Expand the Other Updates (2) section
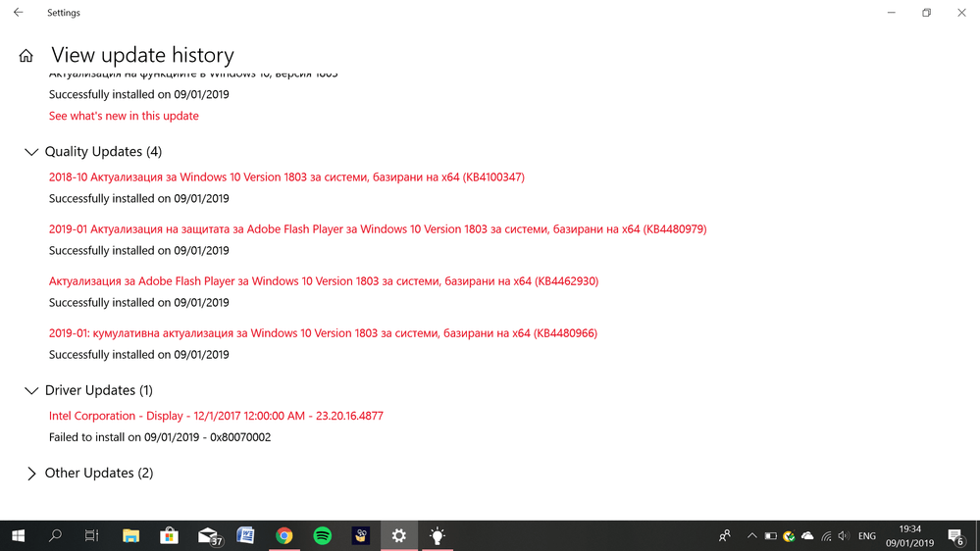Image resolution: width=980 pixels, height=551 pixels. 88,473
